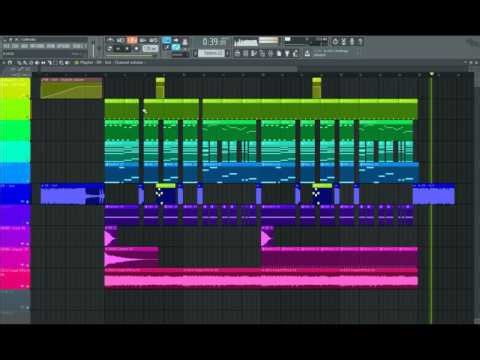Screen dimensions: 480x360
Task: Click the Stop transport button
Action: 127,49
